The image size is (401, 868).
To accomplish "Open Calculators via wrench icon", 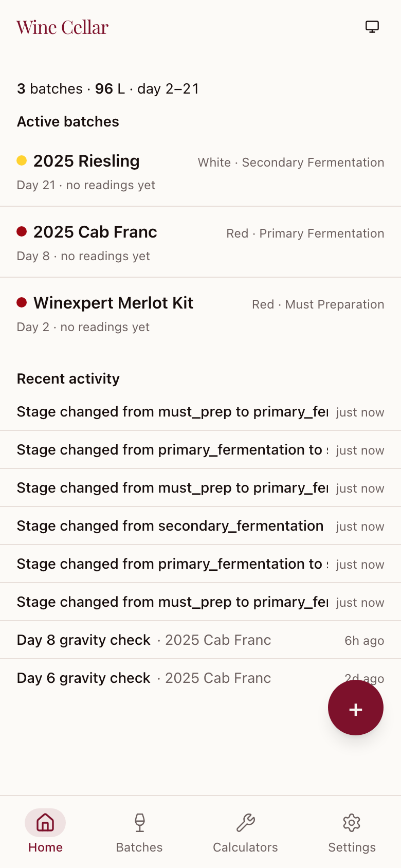I will point(246,822).
